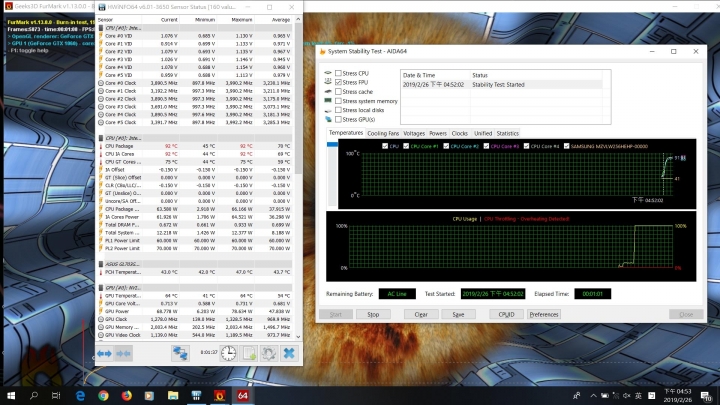Toggle the CPU Core #1 graph checkbox
This screenshot has width=720, height=405.
click(406, 146)
